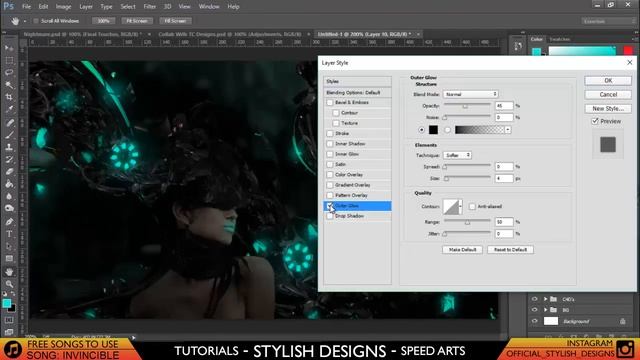Image resolution: width=640 pixels, height=360 pixels.
Task: Click the Reset to Default button
Action: 510,249
